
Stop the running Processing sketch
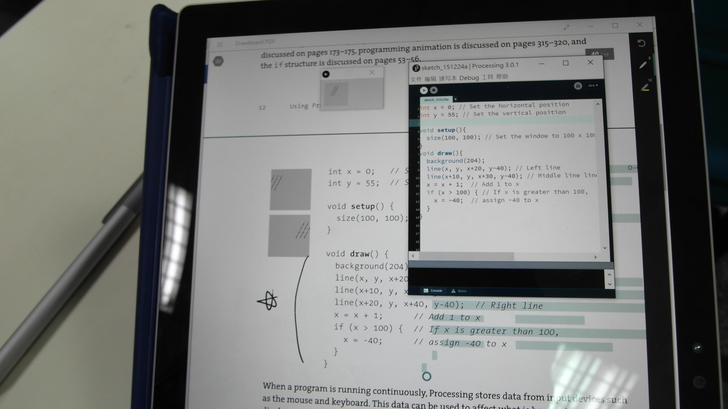click(x=433, y=90)
